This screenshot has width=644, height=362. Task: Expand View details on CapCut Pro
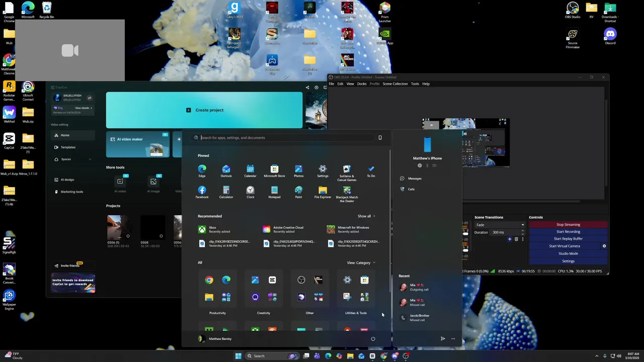click(x=83, y=108)
